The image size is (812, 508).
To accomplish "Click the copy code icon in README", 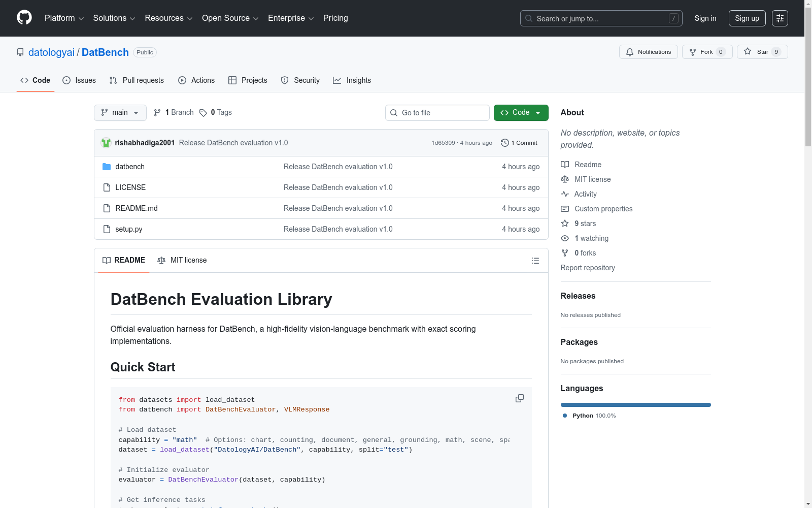I will 520,398.
